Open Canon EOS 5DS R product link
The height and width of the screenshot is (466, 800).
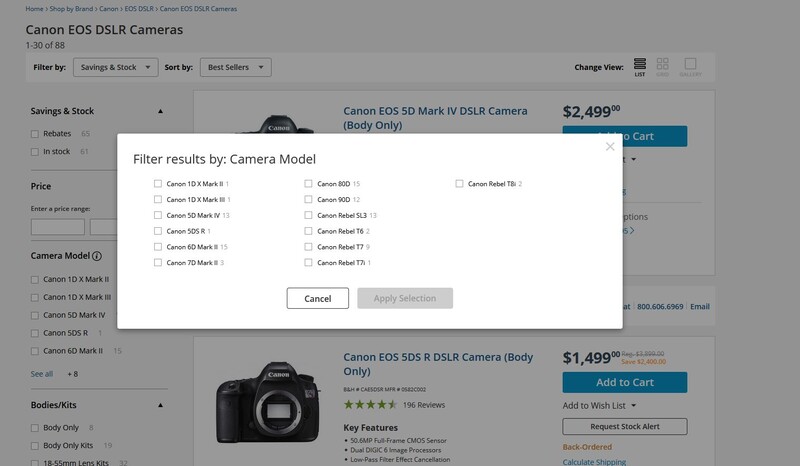click(438, 364)
